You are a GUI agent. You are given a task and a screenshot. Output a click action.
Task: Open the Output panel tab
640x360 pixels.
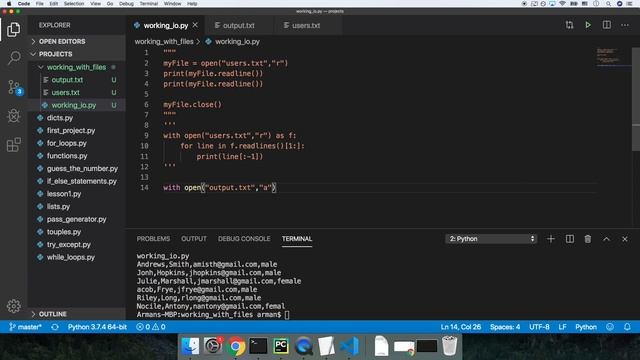pyautogui.click(x=194, y=239)
